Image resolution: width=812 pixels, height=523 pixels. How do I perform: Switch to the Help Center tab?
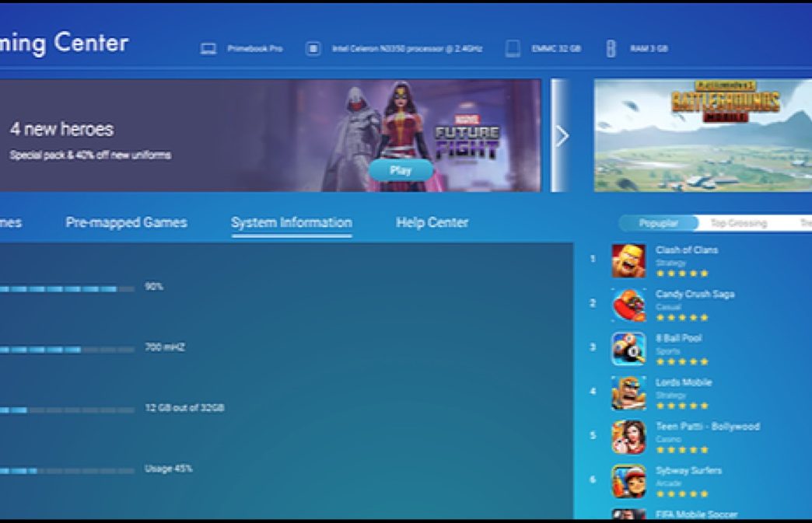[x=432, y=222]
